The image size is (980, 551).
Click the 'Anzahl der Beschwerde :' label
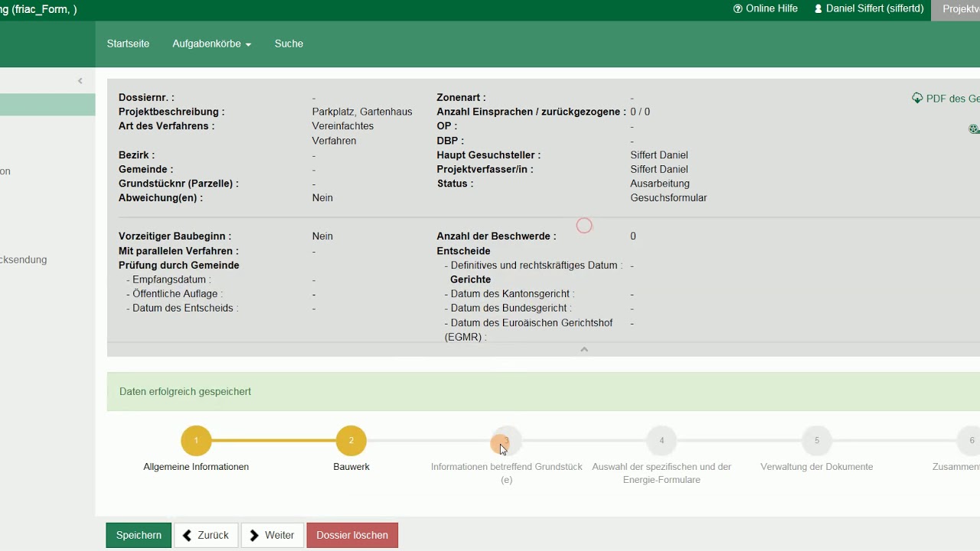point(496,236)
